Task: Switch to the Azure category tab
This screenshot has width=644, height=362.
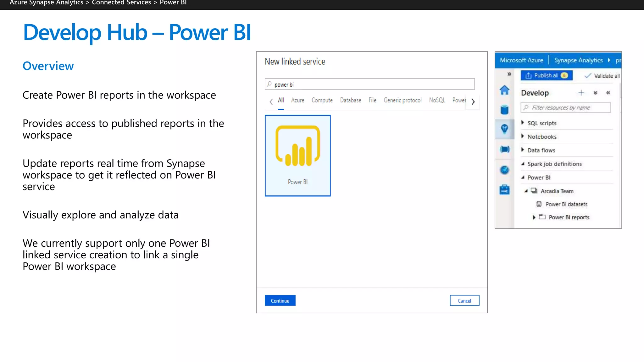Action: [297, 100]
